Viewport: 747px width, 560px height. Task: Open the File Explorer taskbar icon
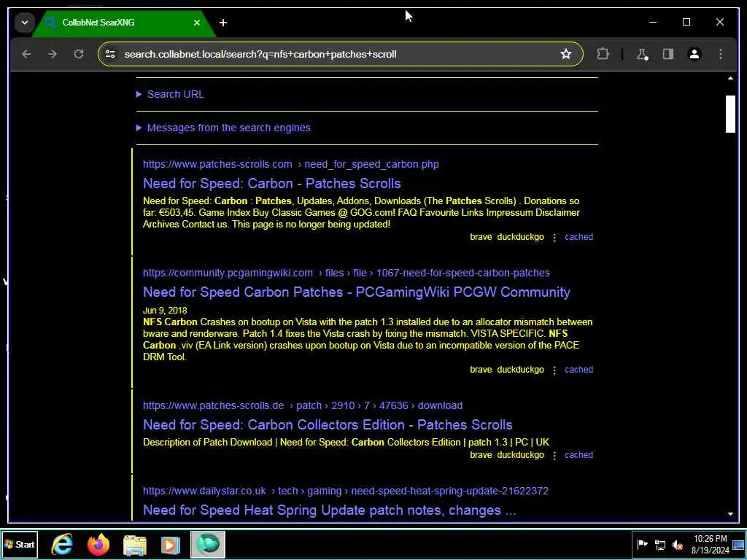135,544
